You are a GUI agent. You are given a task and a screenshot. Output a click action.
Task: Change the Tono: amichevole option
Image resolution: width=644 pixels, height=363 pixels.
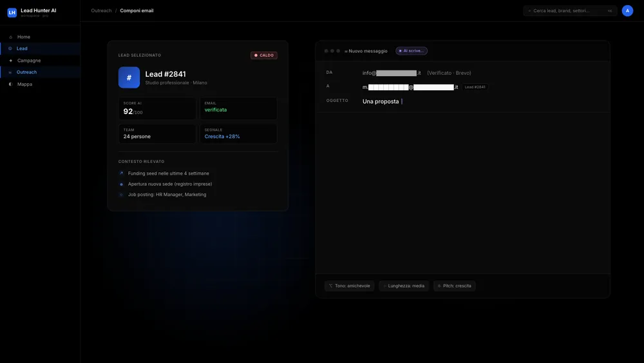coord(349,286)
